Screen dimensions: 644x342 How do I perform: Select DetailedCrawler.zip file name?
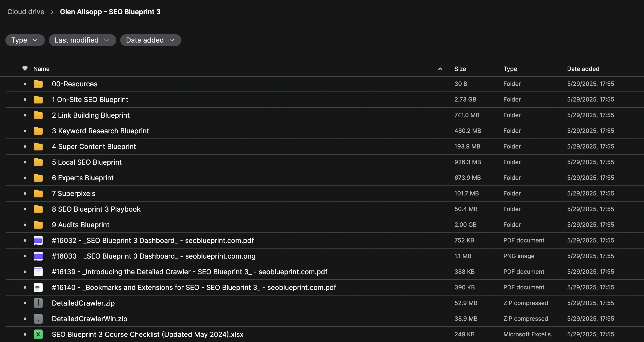(83, 303)
